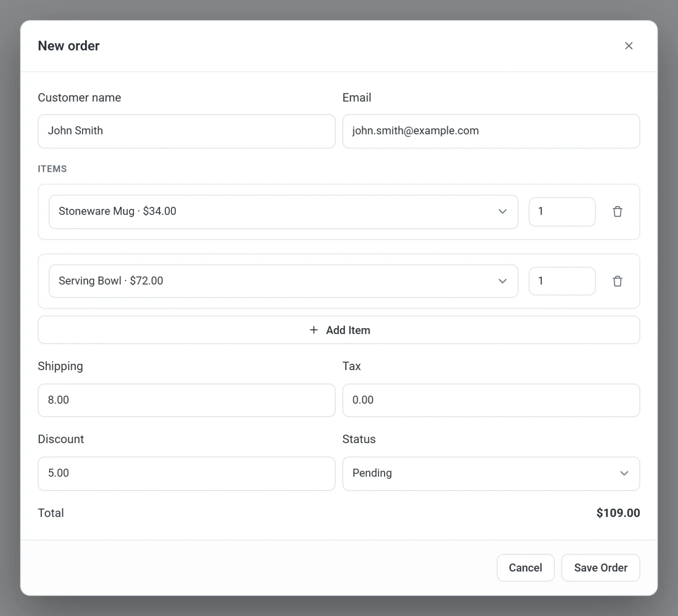
Task: Delete the Serving Bowl item row
Action: (x=617, y=281)
